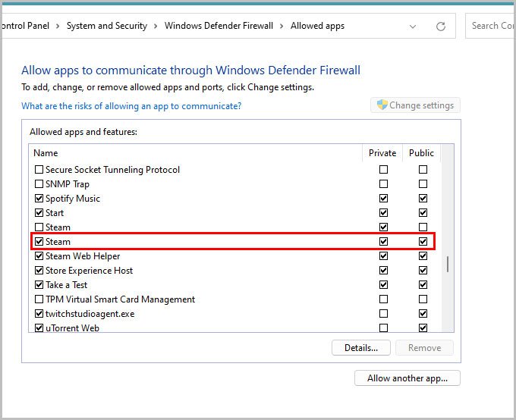Select the Take a Test row text

[x=66, y=285]
